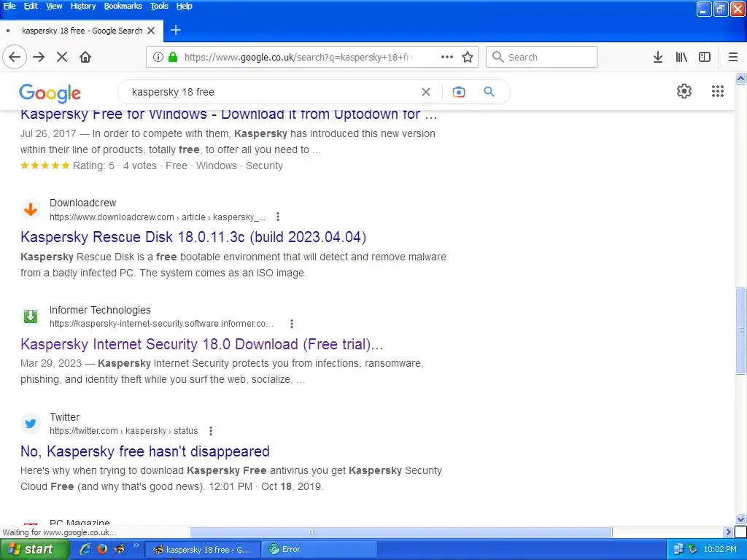
Task: Click the horizontal scrollbar right arrow
Action: tap(728, 532)
